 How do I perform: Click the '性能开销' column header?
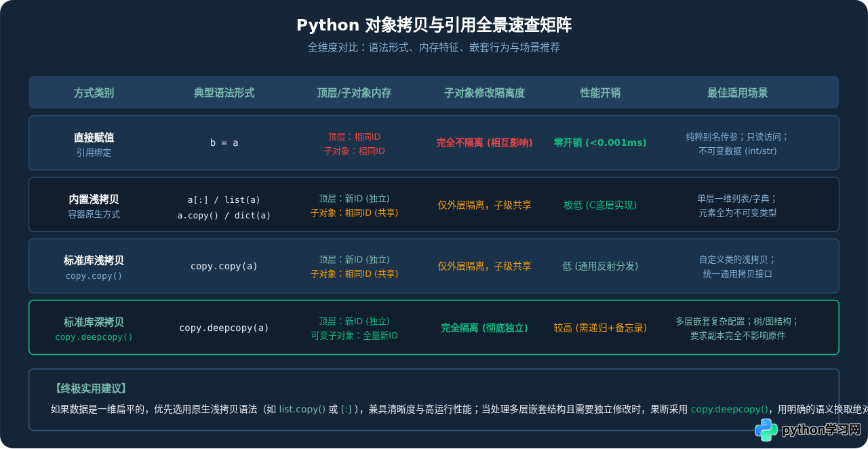pyautogui.click(x=600, y=93)
